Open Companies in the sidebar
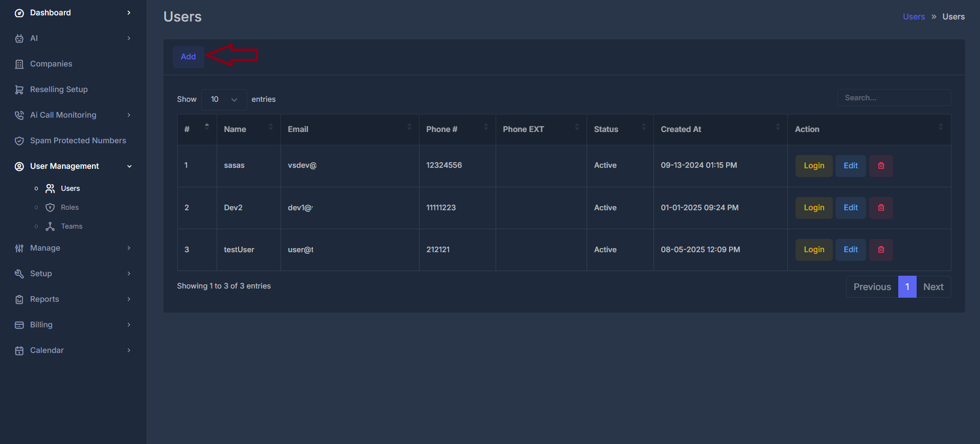Screen dimensions: 980x444 tap(51, 64)
